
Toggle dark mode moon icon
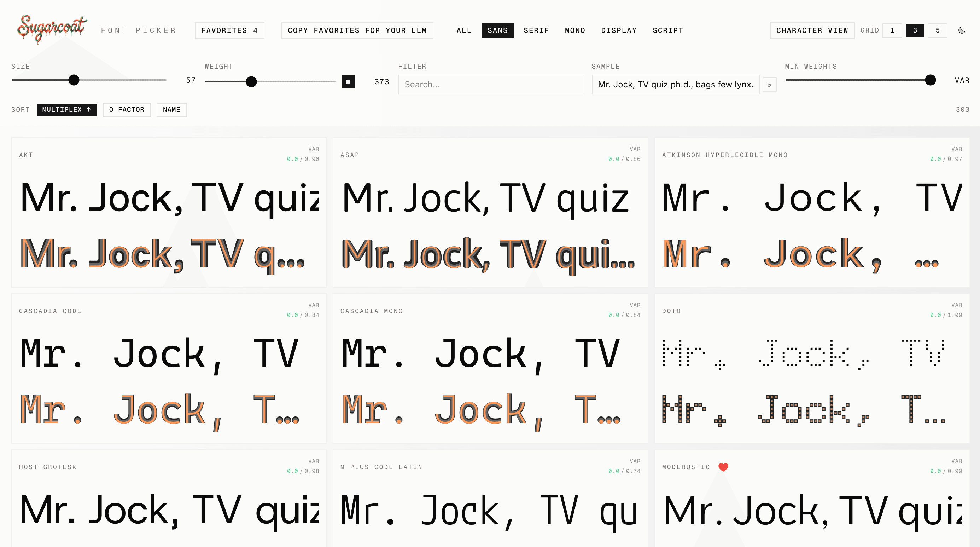point(961,30)
